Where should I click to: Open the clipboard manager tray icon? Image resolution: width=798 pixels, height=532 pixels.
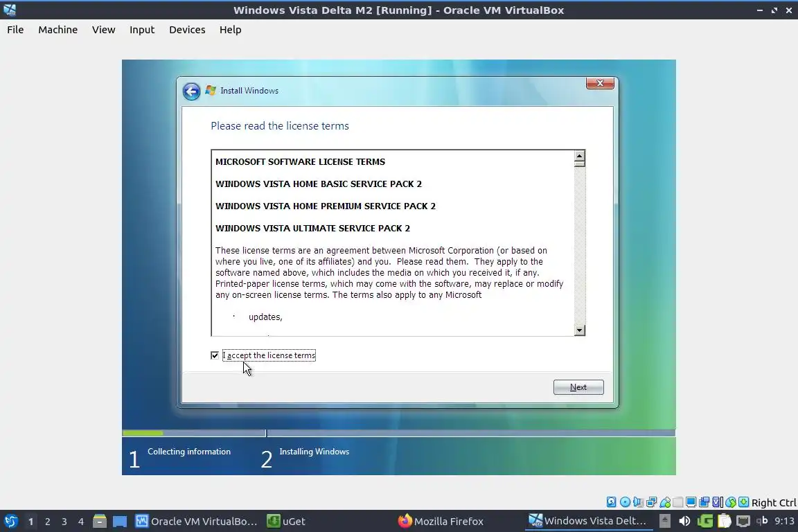pyautogui.click(x=724, y=522)
